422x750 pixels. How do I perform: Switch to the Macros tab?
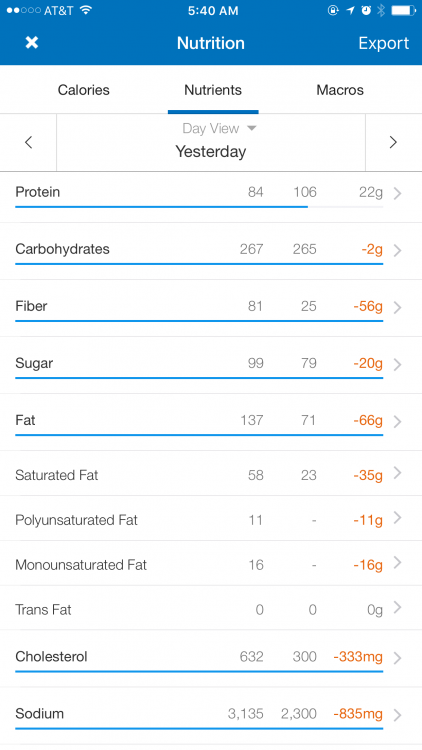coord(340,90)
